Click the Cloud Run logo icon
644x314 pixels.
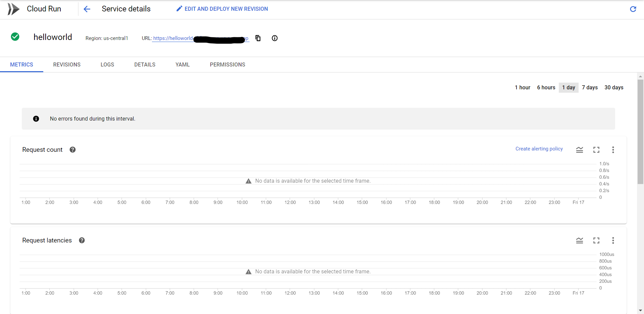pos(13,9)
